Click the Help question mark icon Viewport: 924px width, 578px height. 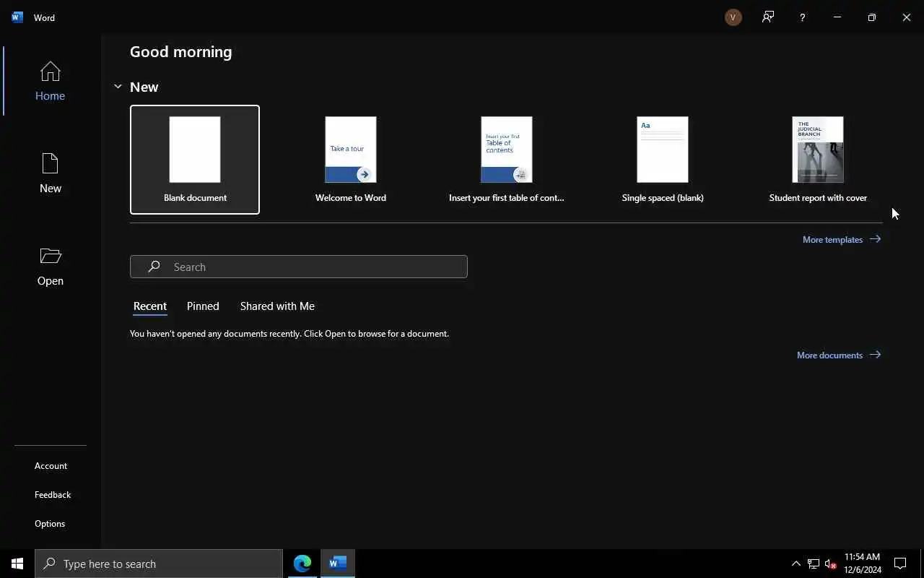click(802, 17)
